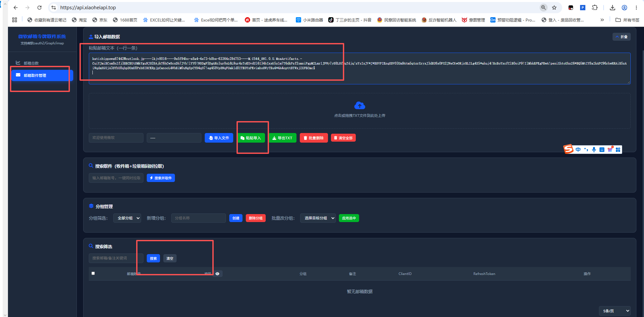Click the cloud upload icon in drop zone
The width and height of the screenshot is (644, 317).
(359, 106)
